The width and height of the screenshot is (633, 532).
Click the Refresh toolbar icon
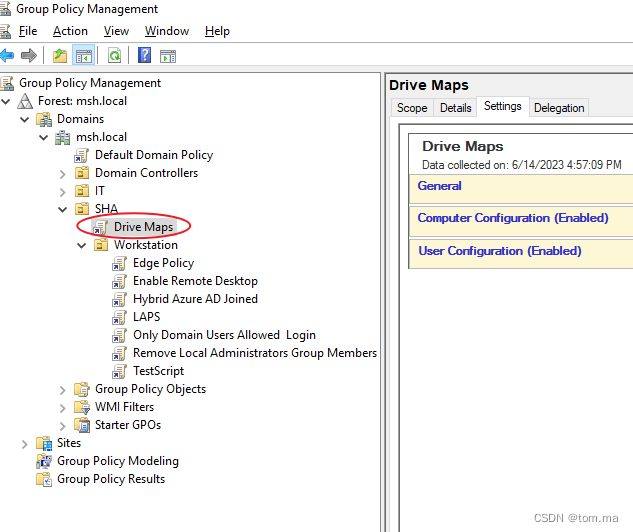(115, 55)
